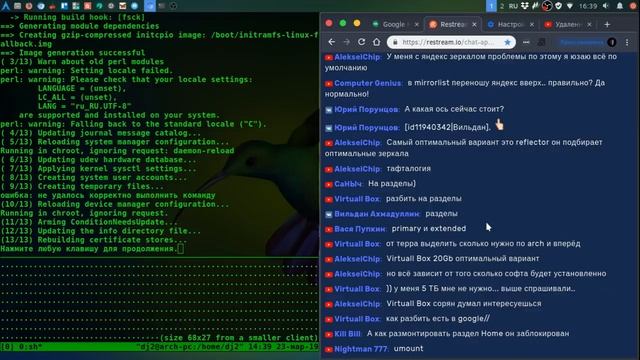Open the browser home page
The width and height of the screenshot is (640, 360).
[376, 42]
